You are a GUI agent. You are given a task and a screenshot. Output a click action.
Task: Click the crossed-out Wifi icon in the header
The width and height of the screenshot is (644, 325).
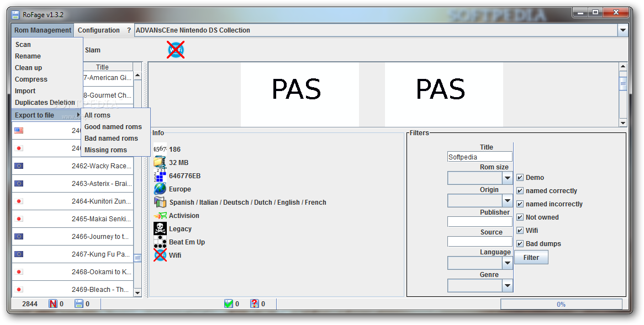pos(176,50)
